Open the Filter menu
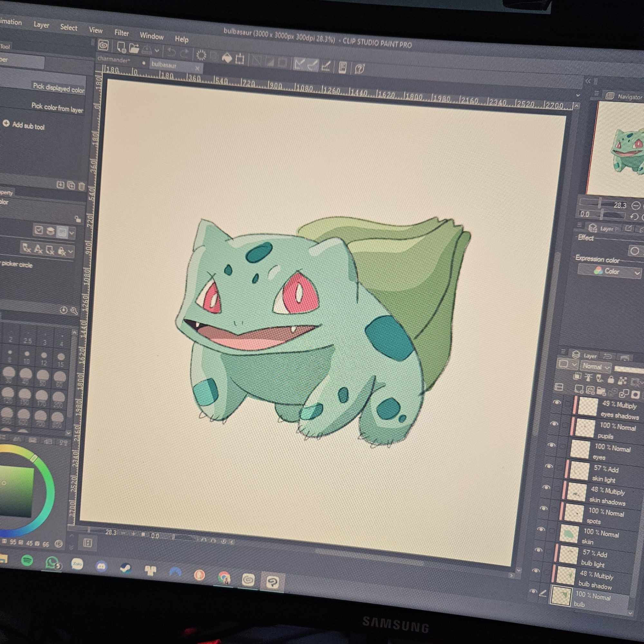The image size is (644, 644). [x=122, y=33]
